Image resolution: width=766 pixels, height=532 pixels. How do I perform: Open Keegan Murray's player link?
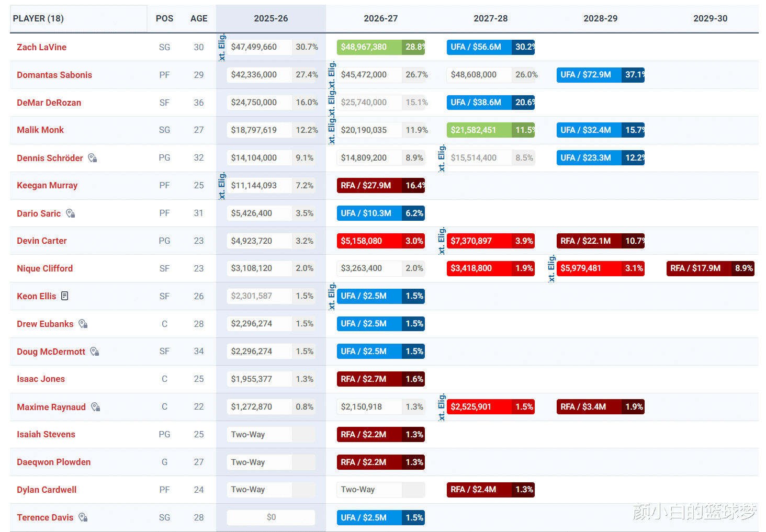(47, 185)
